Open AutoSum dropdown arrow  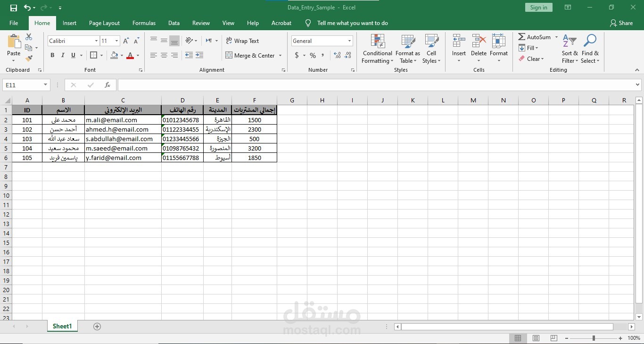pos(556,37)
